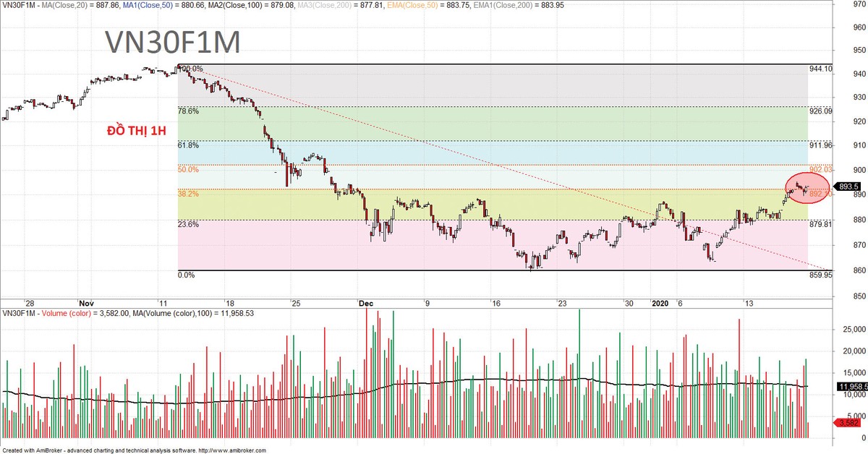This screenshot has height=454, width=868.
Task: Select the 78.6% Fibonacci level label
Action: (x=188, y=111)
